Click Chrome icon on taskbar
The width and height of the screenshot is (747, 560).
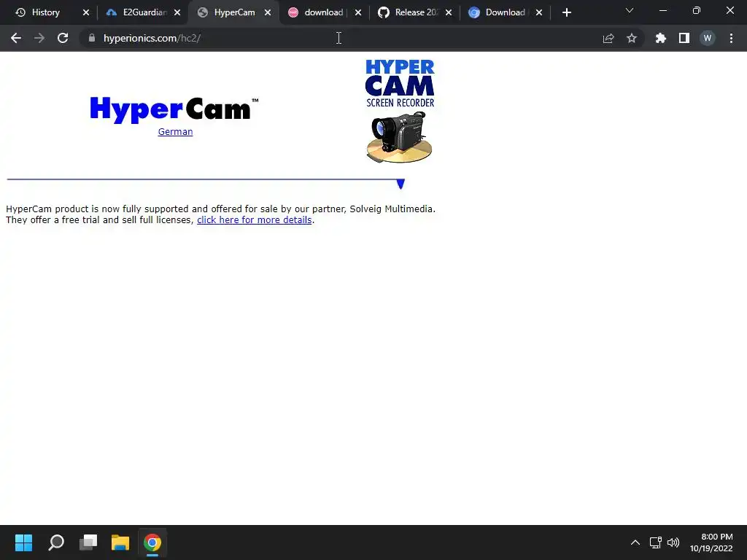click(152, 542)
